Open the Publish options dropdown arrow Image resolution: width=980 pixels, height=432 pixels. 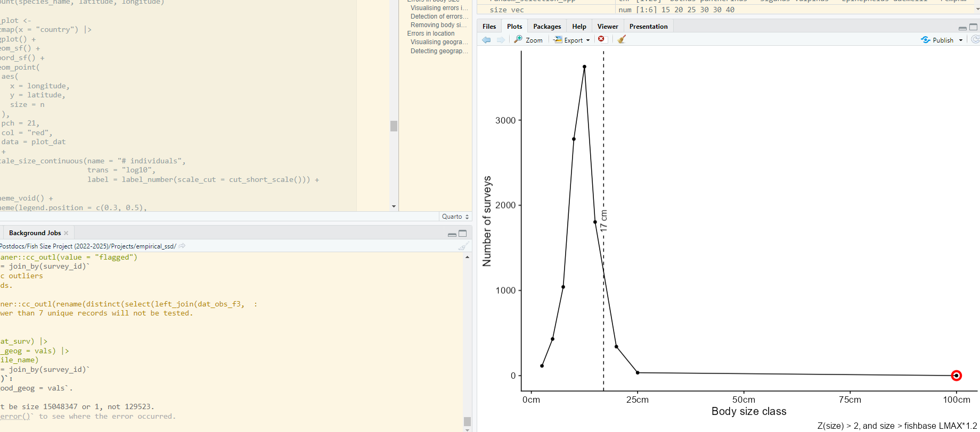click(961, 40)
